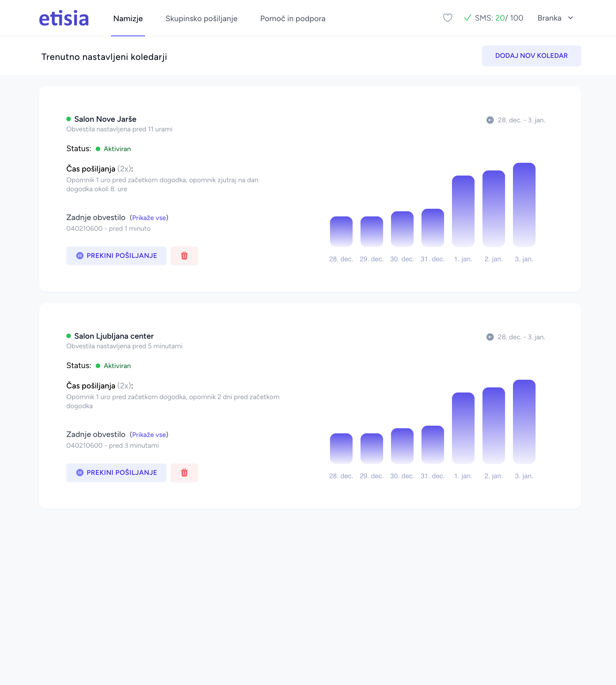Viewport: 616px width, 685px height.
Task: Show all notifications for Salon Ljubljana center
Action: tap(149, 434)
